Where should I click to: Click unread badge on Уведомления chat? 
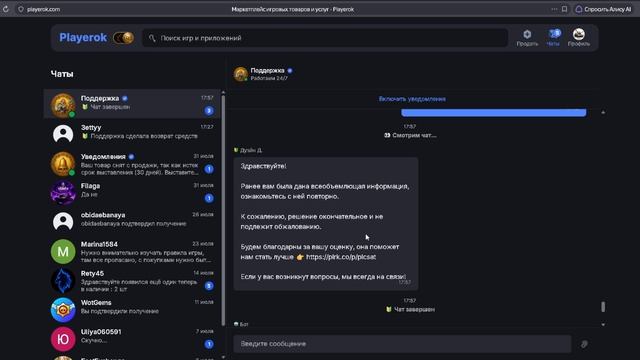(209, 169)
